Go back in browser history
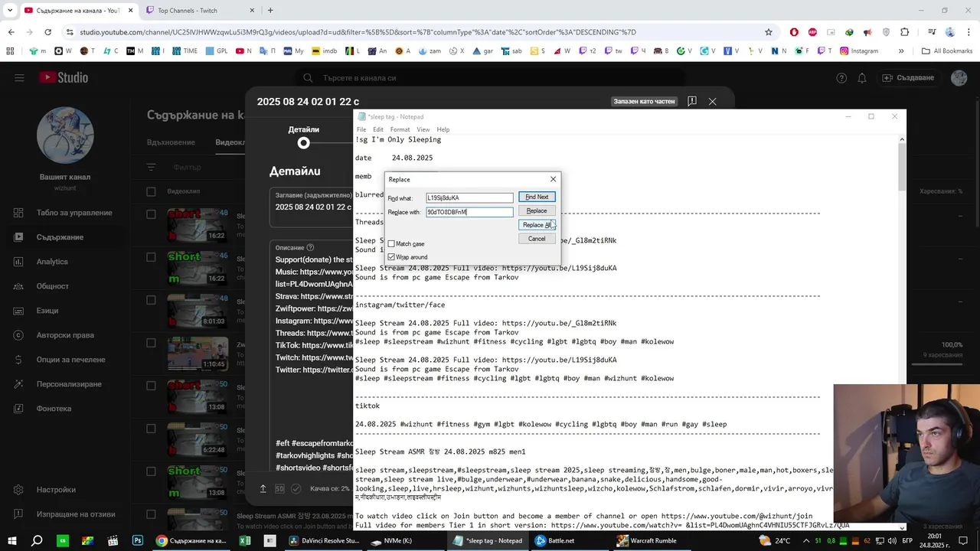The width and height of the screenshot is (980, 551). 11,32
